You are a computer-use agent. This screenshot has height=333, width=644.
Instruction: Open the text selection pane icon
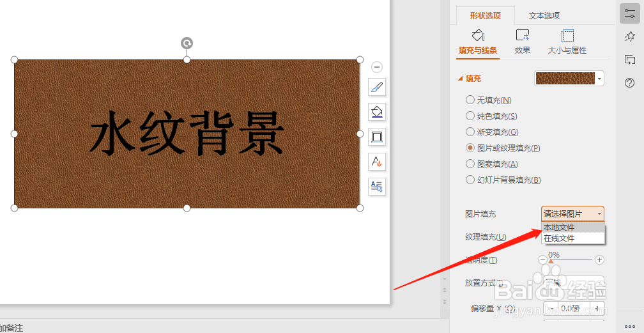[x=377, y=187]
